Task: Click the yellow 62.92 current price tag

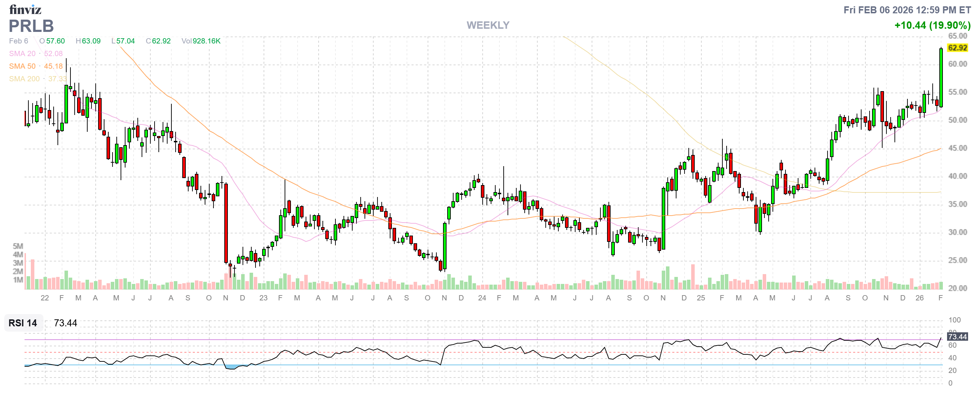Action: click(957, 48)
